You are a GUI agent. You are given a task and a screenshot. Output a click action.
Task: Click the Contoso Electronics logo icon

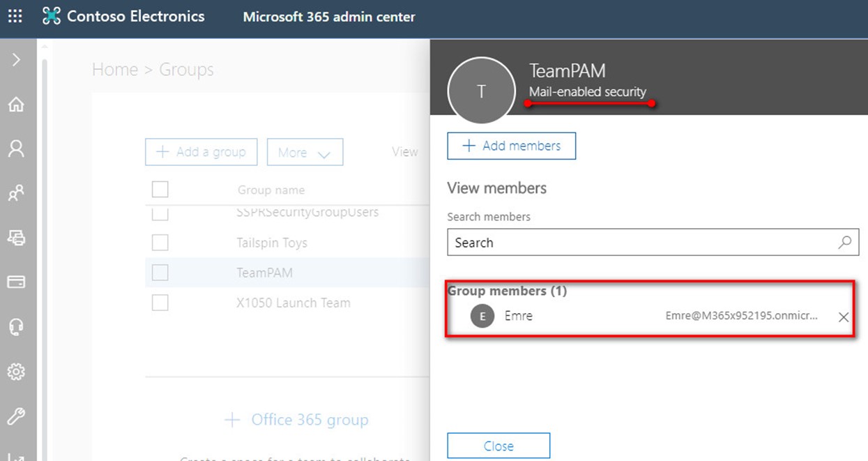pos(52,16)
